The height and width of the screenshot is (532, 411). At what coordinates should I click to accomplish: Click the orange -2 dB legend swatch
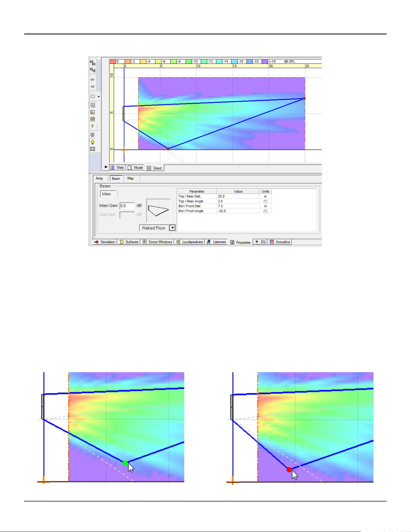[128, 61]
